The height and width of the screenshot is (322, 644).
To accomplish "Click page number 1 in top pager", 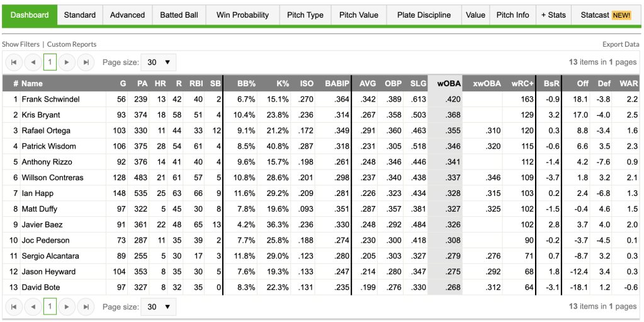I will (50, 62).
